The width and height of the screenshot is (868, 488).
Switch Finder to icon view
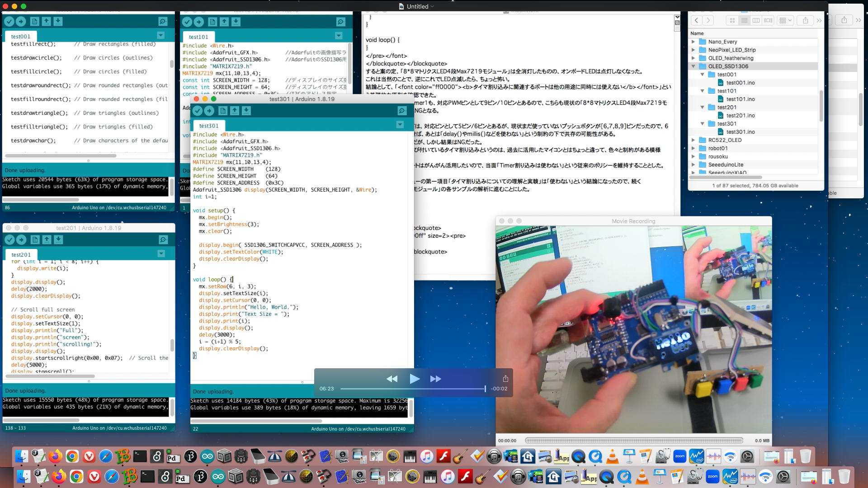coord(732,20)
